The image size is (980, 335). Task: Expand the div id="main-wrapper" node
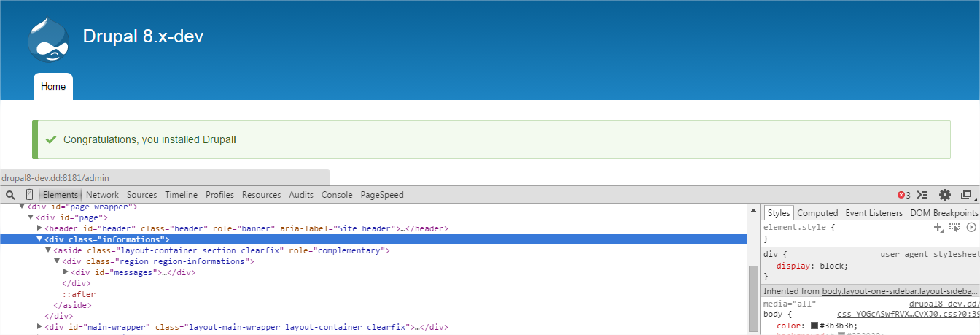click(40, 327)
